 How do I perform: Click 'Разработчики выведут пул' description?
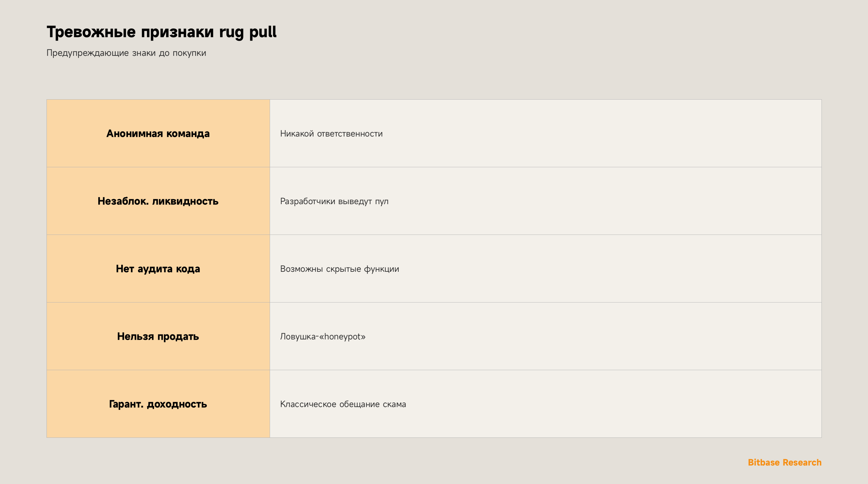click(x=334, y=201)
